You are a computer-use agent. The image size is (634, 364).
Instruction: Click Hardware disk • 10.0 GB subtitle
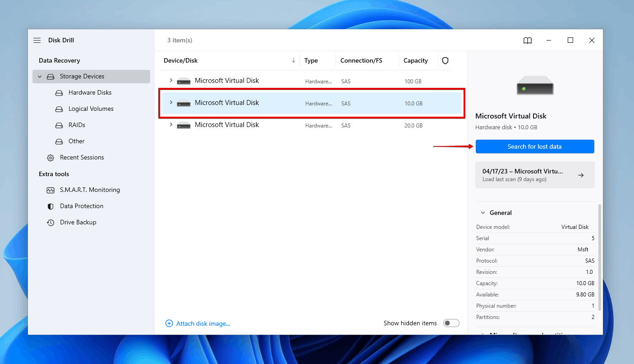(x=506, y=127)
